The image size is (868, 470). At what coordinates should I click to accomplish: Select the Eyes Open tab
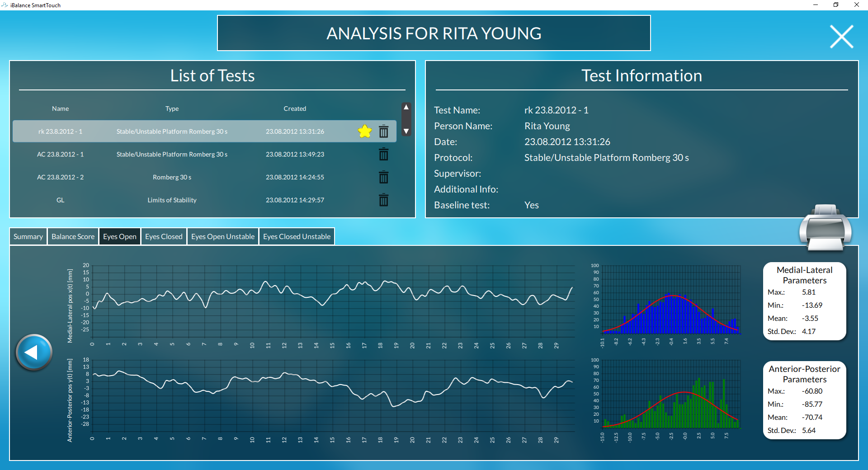pyautogui.click(x=120, y=236)
